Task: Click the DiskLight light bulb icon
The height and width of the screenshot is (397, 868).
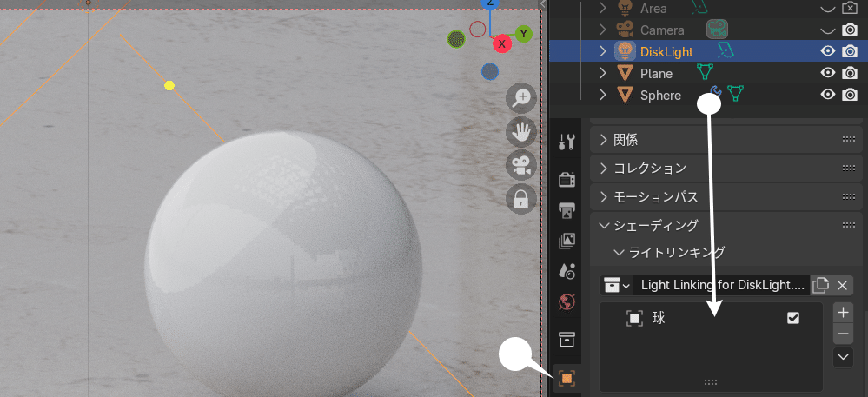Action: pos(625,51)
